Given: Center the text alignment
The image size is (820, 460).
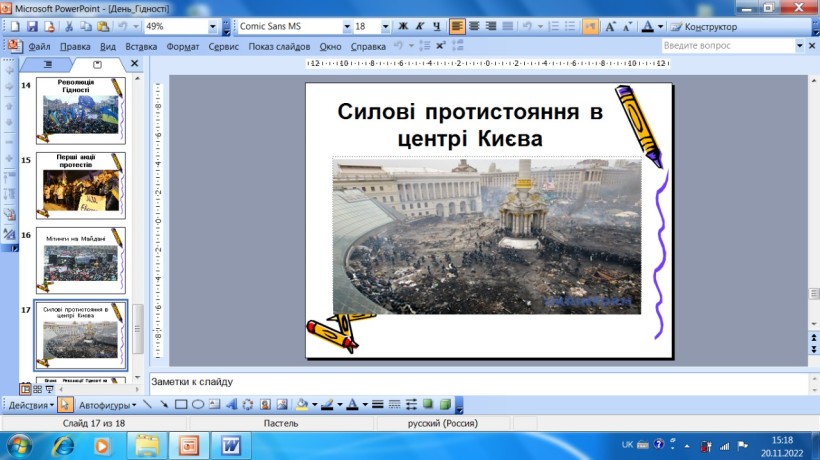Looking at the screenshot, I should (x=474, y=26).
